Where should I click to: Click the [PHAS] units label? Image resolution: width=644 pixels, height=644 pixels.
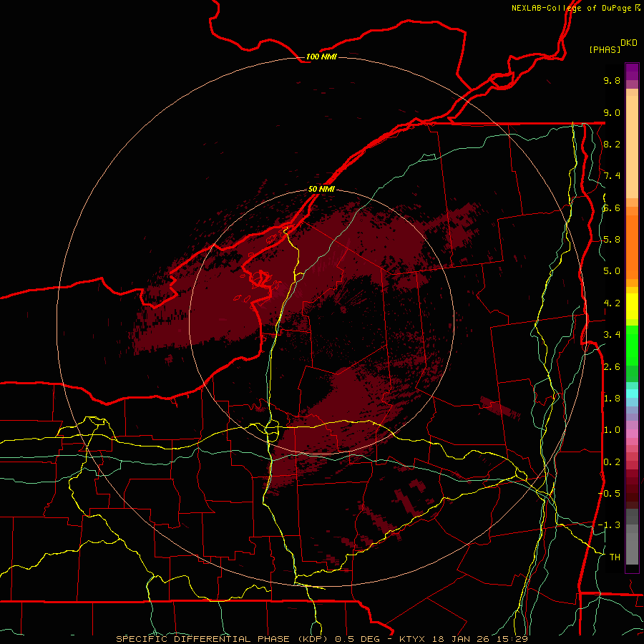[605, 49]
